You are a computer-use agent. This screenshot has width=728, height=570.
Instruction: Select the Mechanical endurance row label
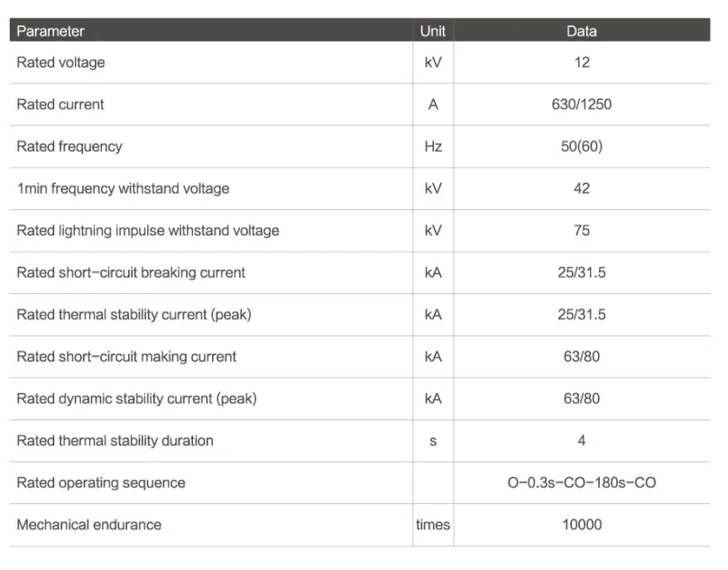pos(89,524)
